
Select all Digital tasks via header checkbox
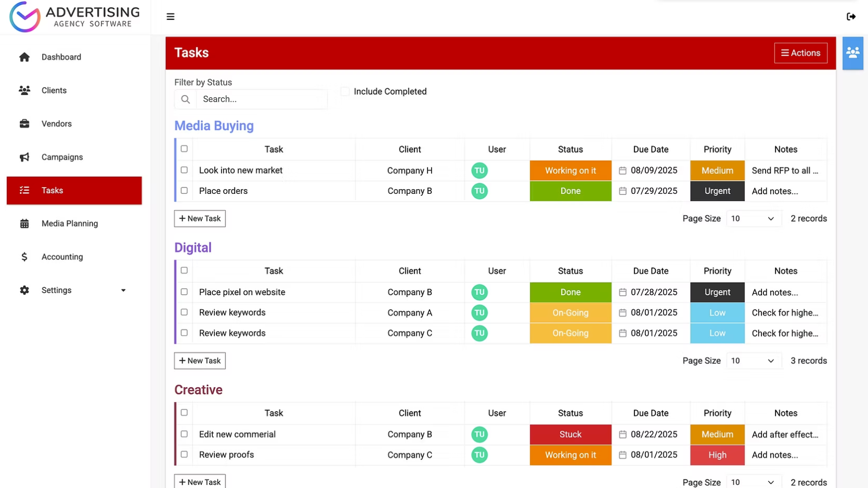(x=184, y=270)
